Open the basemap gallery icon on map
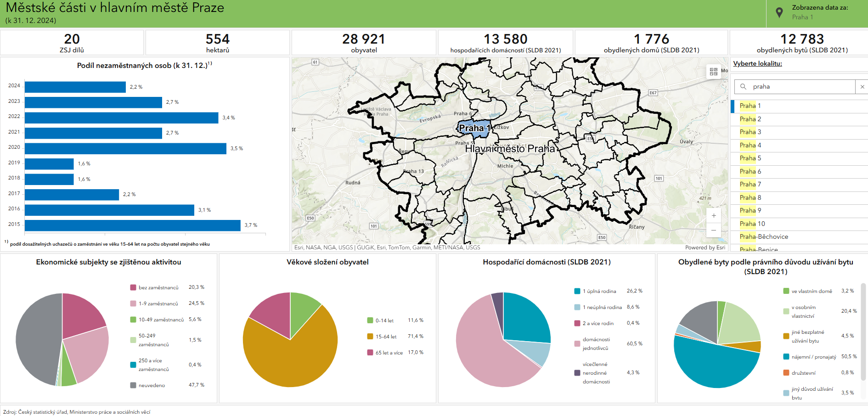The image size is (868, 416). click(713, 72)
